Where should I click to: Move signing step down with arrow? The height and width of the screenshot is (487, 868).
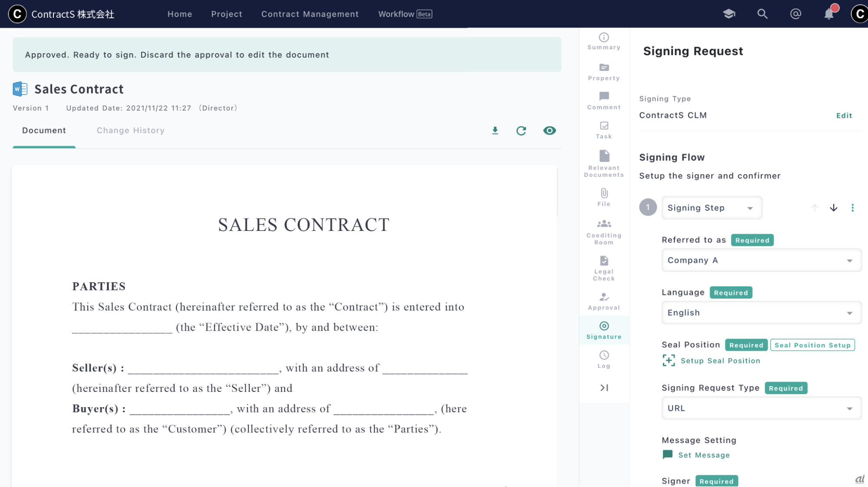pyautogui.click(x=833, y=208)
